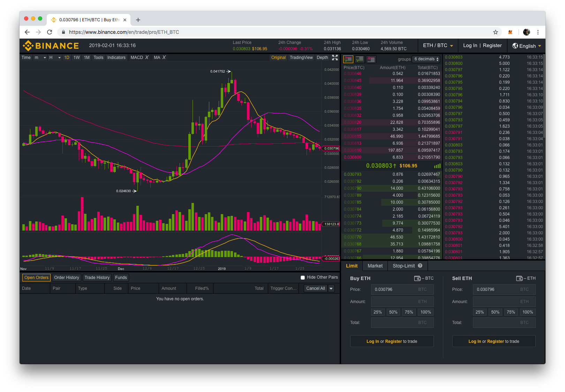Open the groups decimals dropdown
The height and width of the screenshot is (392, 565).
(426, 59)
